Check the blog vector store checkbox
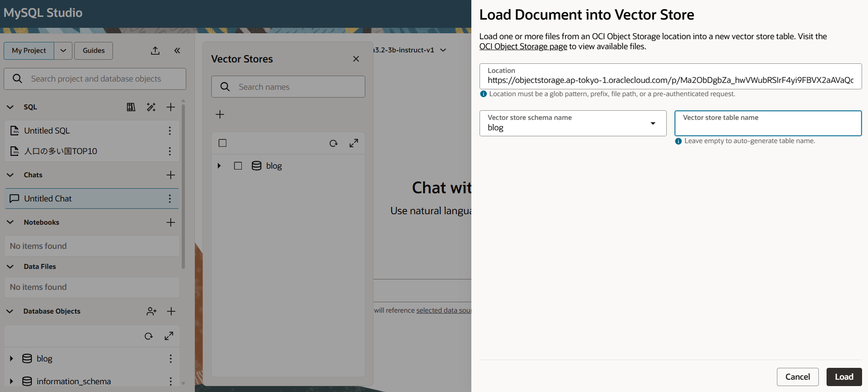This screenshot has width=868, height=392. click(x=238, y=166)
